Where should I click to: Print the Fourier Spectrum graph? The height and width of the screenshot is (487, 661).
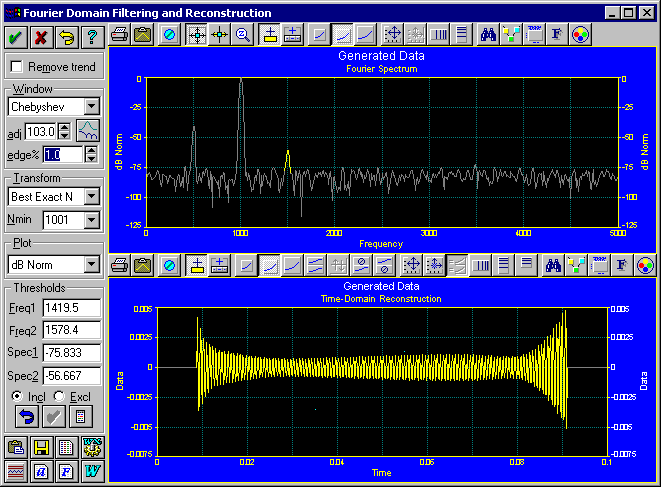click(x=120, y=35)
